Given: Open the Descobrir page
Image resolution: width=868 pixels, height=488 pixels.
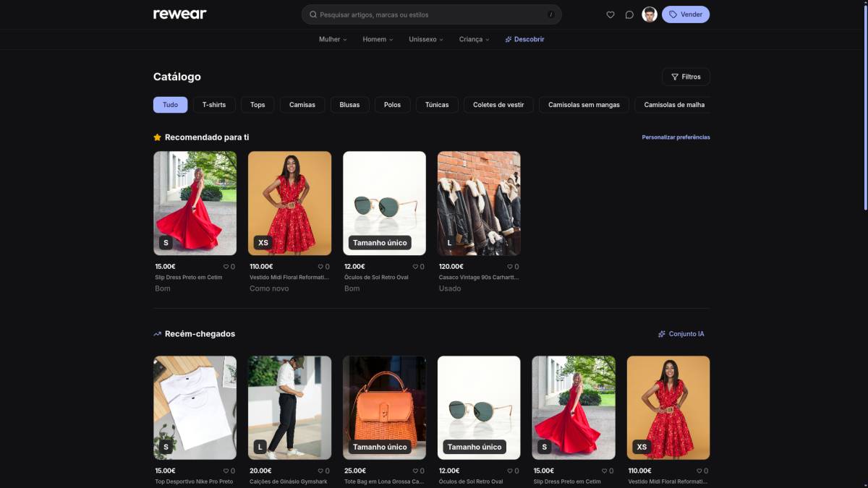Looking at the screenshot, I should tap(525, 39).
